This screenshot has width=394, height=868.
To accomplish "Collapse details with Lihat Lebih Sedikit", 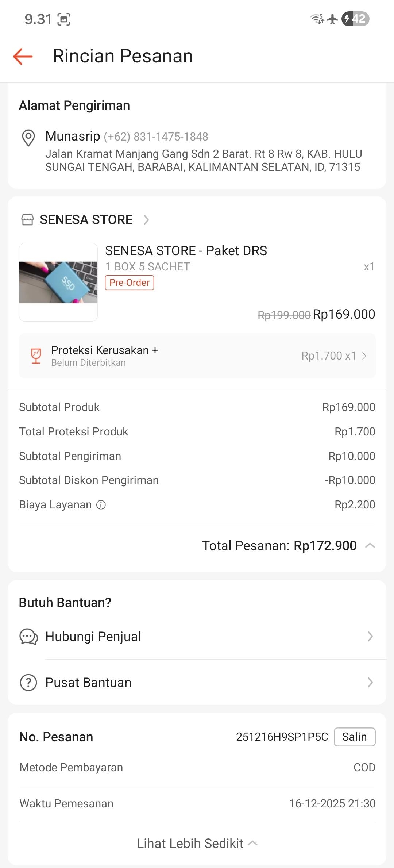I will pos(197,843).
